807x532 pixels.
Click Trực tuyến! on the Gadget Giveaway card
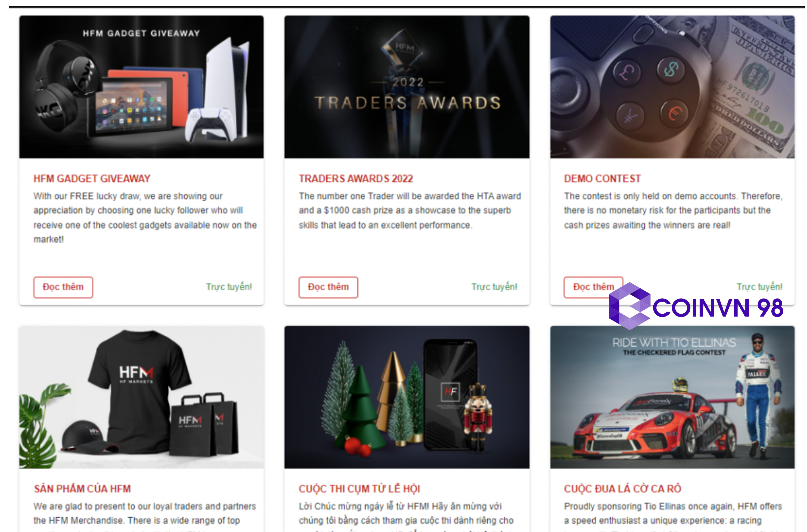[x=229, y=287]
